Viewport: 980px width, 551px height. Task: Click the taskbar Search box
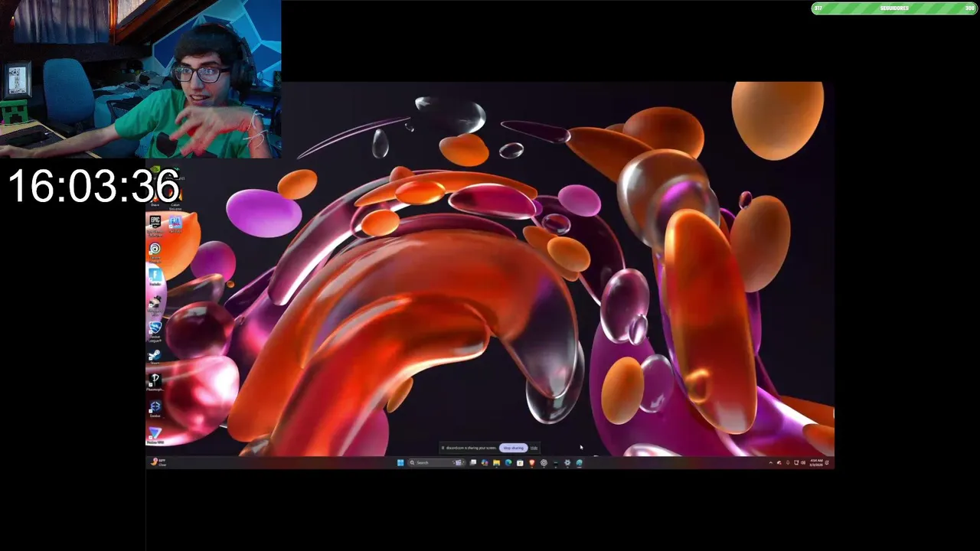click(436, 462)
